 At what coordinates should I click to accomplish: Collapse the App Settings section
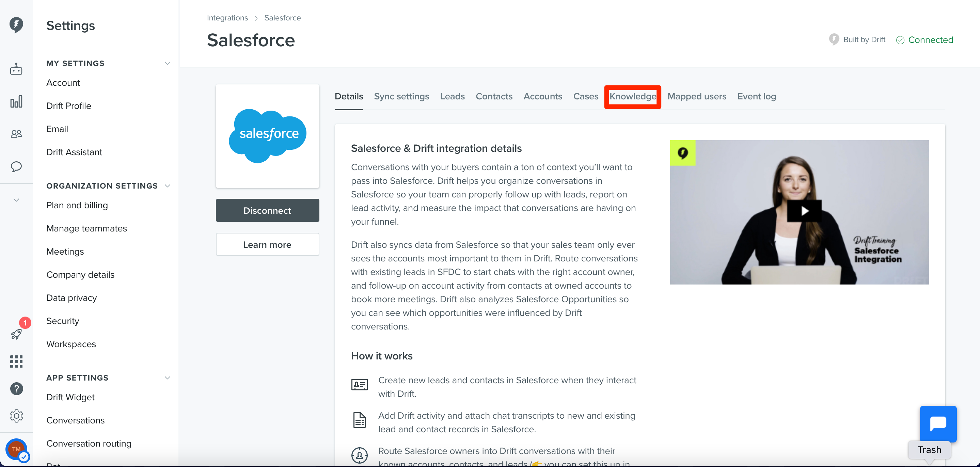tap(167, 377)
